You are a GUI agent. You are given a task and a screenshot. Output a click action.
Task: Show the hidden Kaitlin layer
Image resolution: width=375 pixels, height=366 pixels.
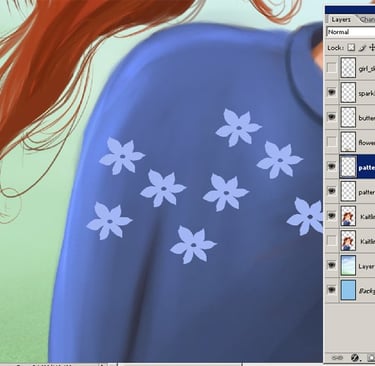[332, 240]
